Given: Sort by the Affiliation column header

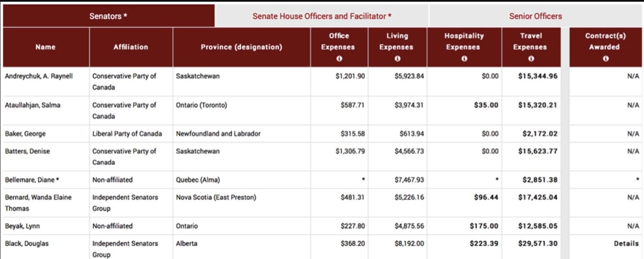Looking at the screenshot, I should (131, 47).
